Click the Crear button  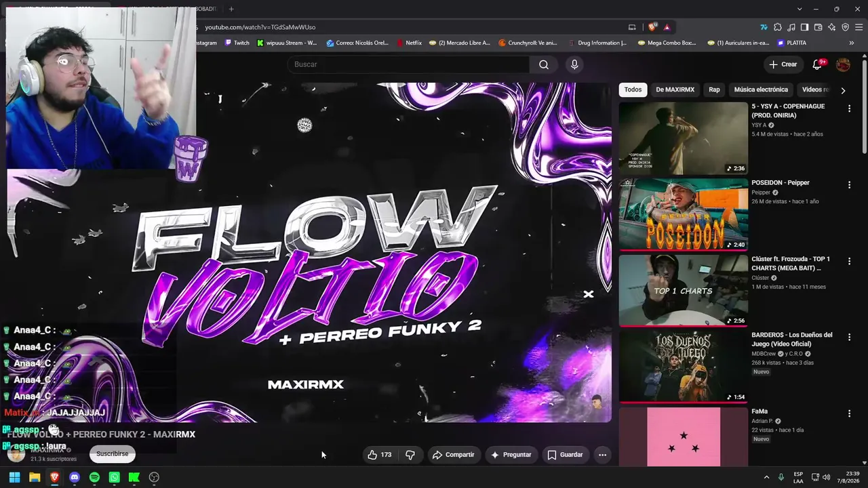tap(783, 64)
